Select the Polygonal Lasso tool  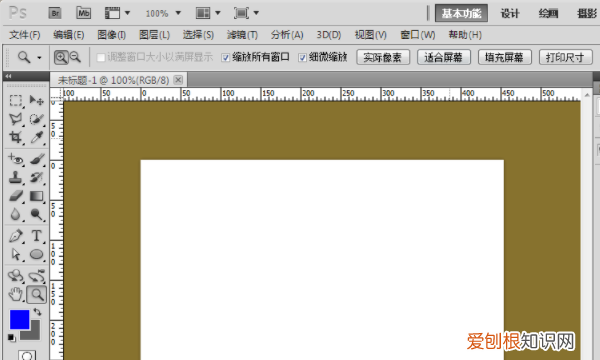tap(16, 119)
